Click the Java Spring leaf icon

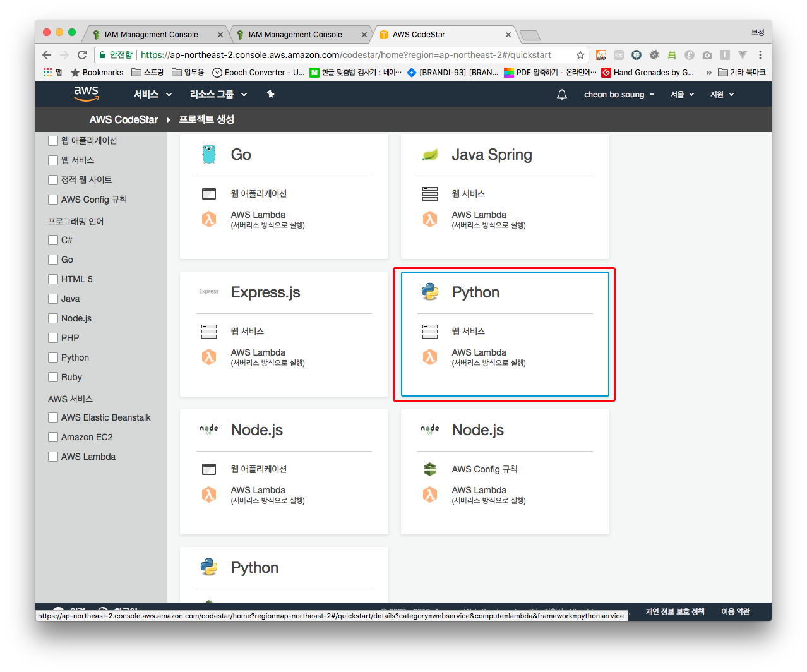430,155
